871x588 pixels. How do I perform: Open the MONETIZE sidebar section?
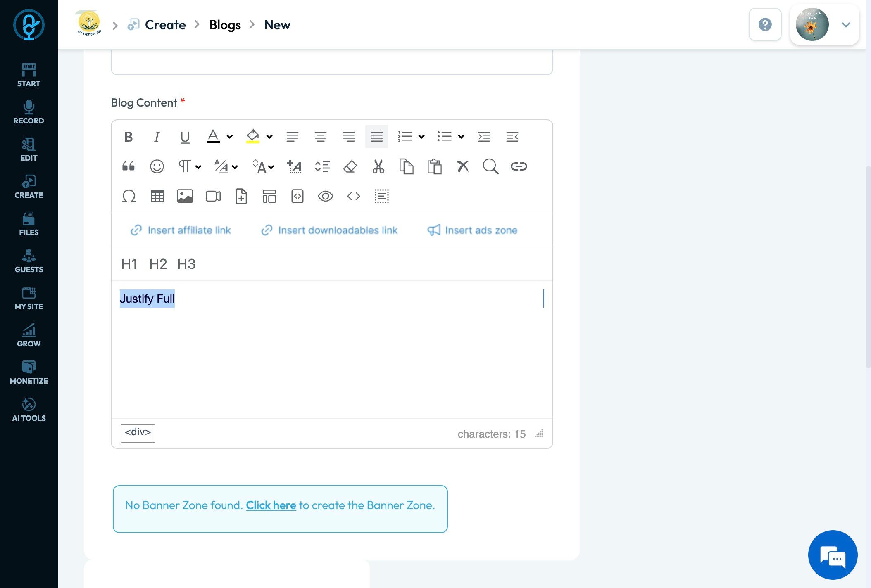coord(29,372)
